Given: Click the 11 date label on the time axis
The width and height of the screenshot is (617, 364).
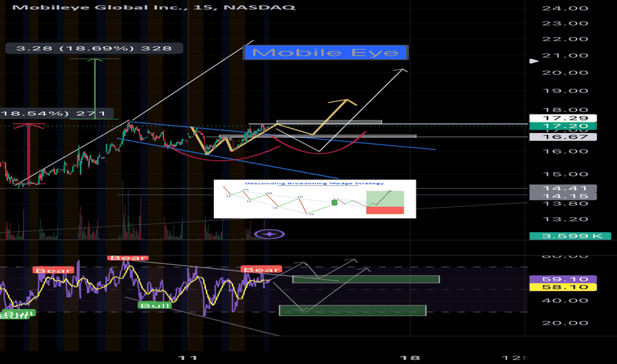Looking at the screenshot, I should click(188, 357).
